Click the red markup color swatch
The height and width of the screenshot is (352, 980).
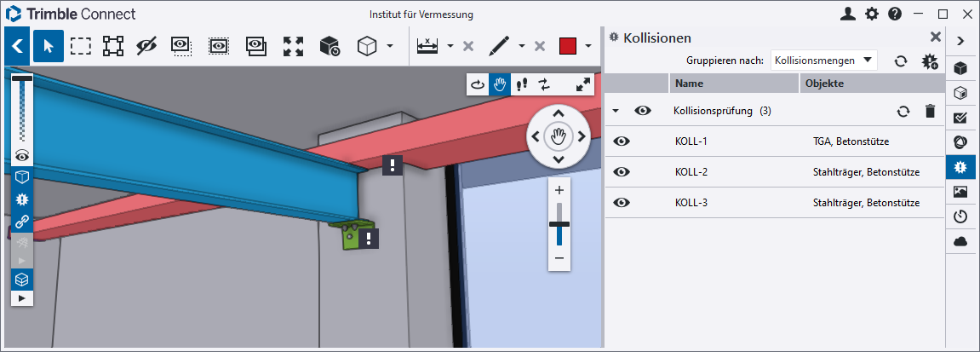(x=568, y=46)
